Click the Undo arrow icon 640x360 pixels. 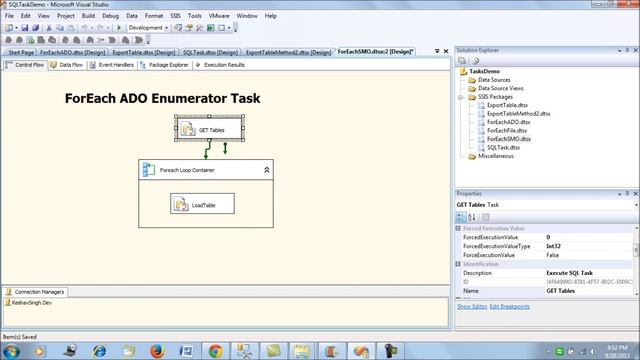pos(84,28)
